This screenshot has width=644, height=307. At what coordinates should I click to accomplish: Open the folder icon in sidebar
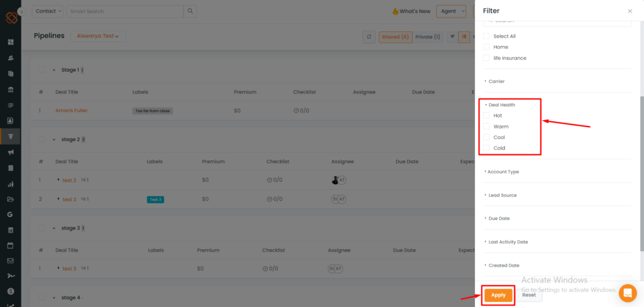(x=11, y=199)
